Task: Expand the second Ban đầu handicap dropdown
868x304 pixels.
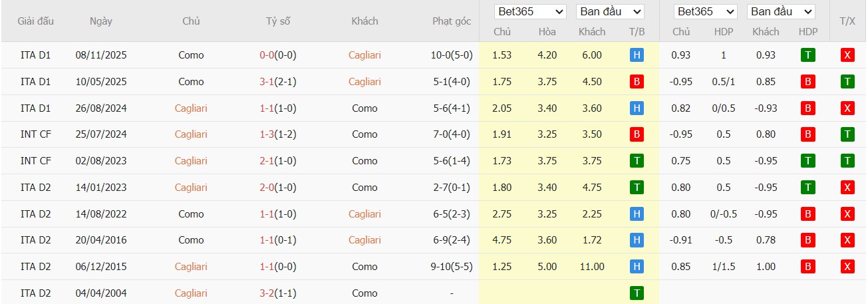Action: [781, 12]
